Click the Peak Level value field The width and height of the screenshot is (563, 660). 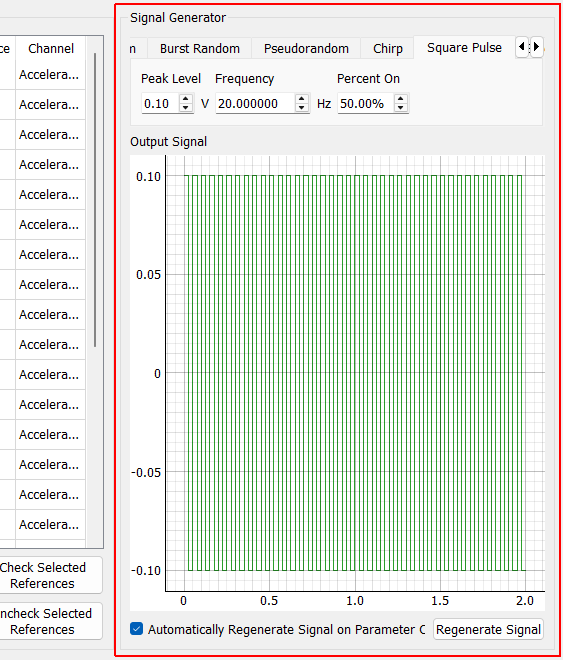[x=161, y=104]
